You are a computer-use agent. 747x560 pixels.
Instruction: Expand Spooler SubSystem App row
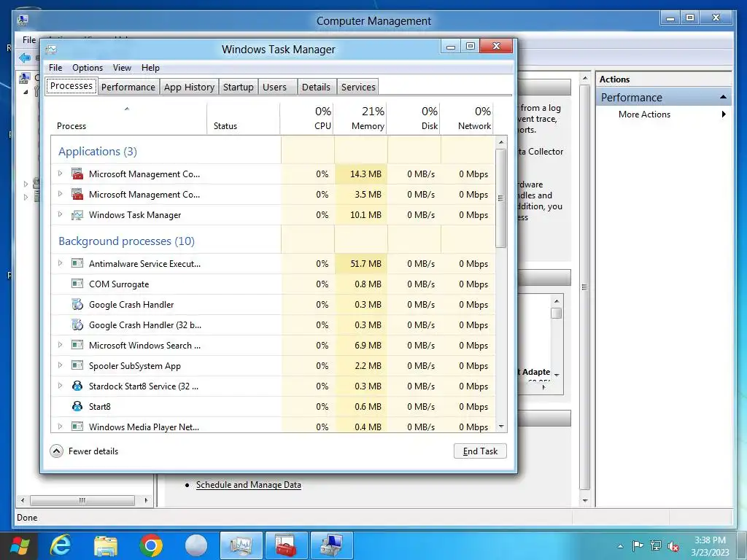(x=60, y=365)
